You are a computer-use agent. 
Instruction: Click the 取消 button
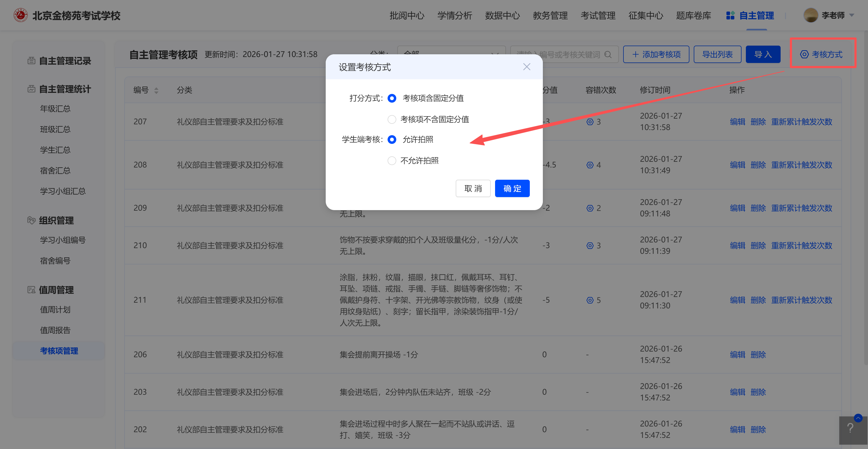click(x=473, y=188)
